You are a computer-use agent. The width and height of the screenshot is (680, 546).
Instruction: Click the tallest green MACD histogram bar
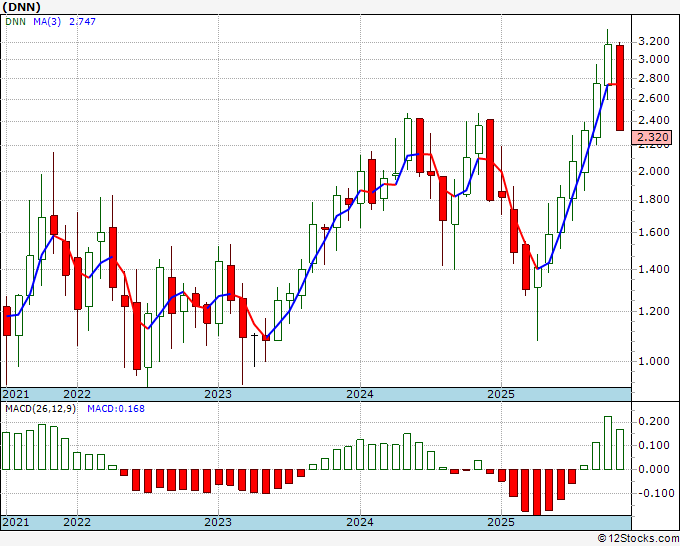tap(608, 443)
